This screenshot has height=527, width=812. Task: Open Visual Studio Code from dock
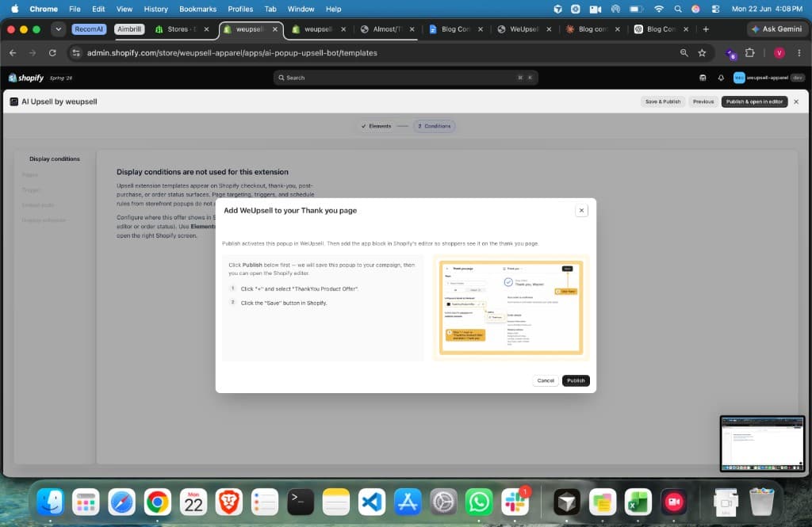pyautogui.click(x=372, y=502)
